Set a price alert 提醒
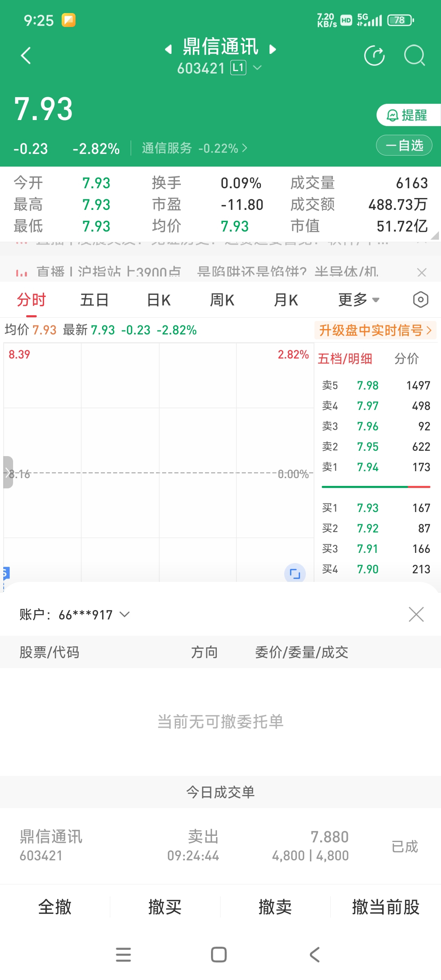The width and height of the screenshot is (441, 980). (x=408, y=115)
